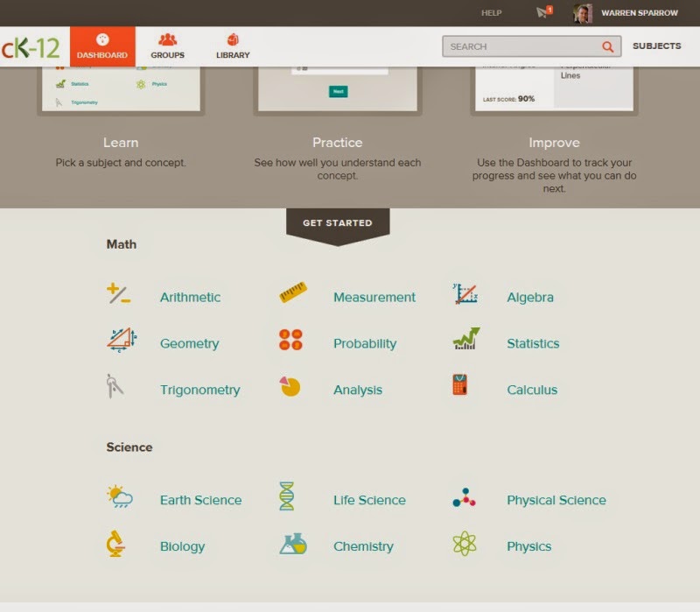
Task: Click the search magnifier icon
Action: (x=607, y=46)
